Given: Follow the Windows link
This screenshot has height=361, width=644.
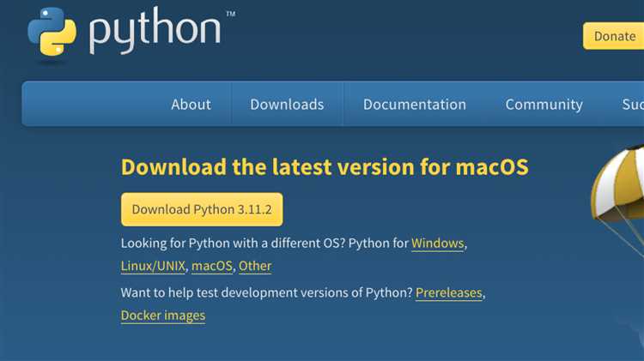Looking at the screenshot, I should click(x=437, y=244).
